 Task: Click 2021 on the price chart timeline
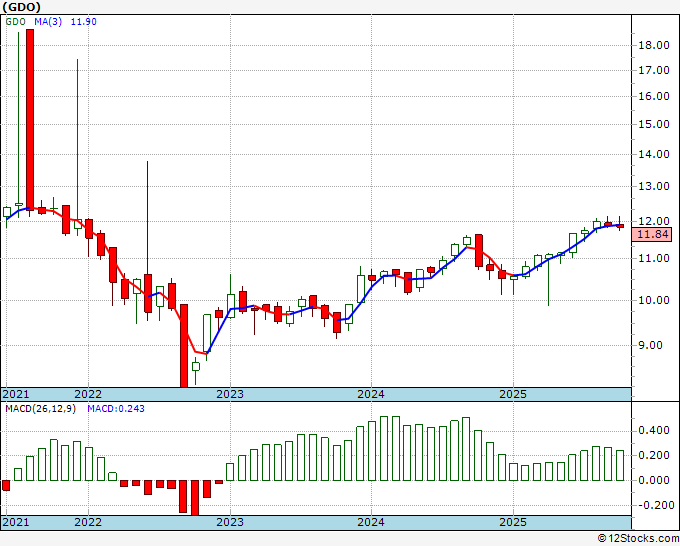[16, 394]
